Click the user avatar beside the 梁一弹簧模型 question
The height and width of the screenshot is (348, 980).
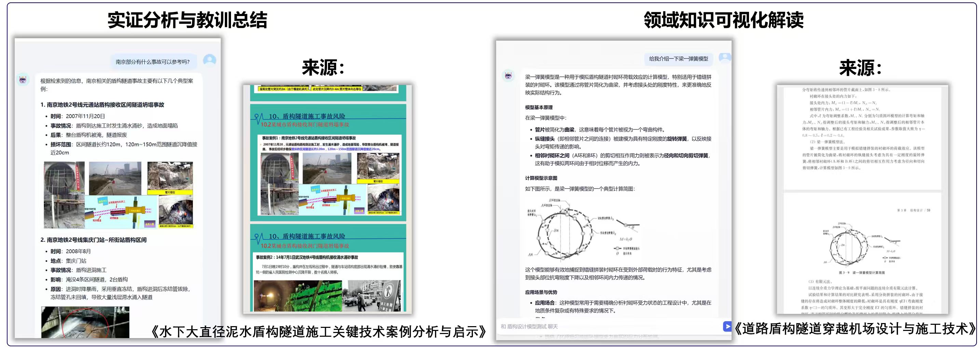725,57
